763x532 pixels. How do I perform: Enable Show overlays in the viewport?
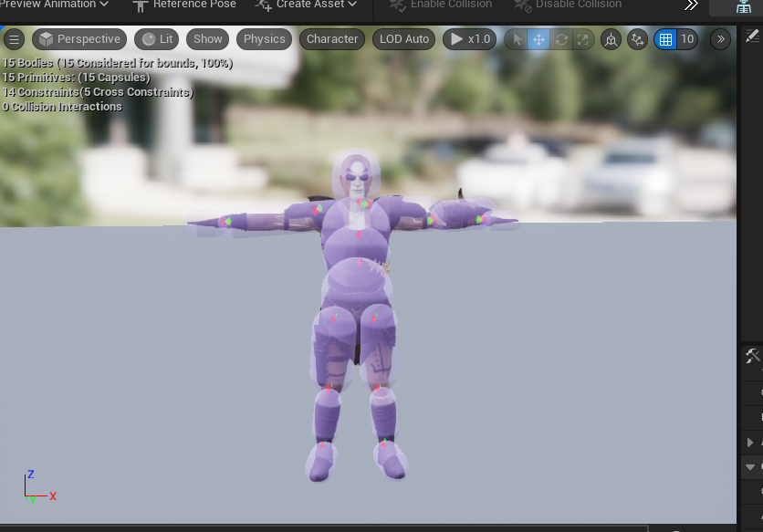point(207,39)
